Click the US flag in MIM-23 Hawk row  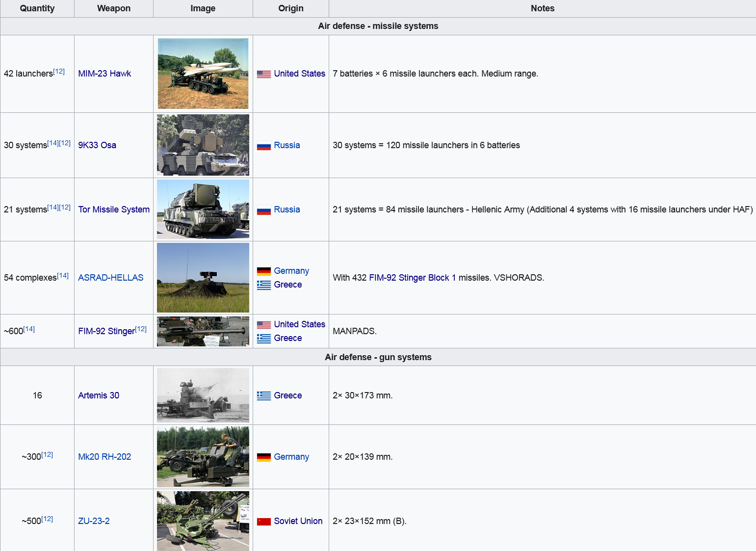(264, 74)
